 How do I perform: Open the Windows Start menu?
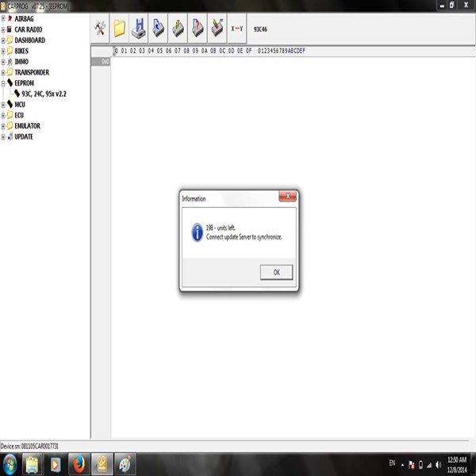[x=10, y=464]
